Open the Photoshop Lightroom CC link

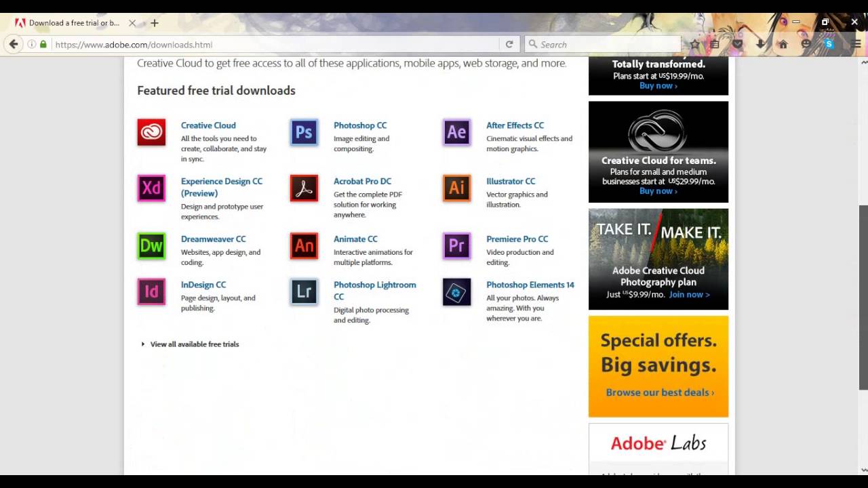tap(375, 291)
